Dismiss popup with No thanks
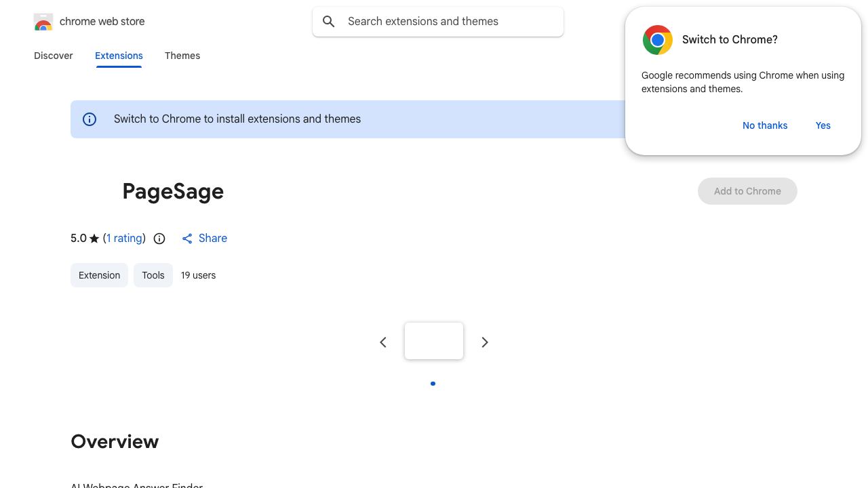The image size is (868, 488). [x=765, y=125]
